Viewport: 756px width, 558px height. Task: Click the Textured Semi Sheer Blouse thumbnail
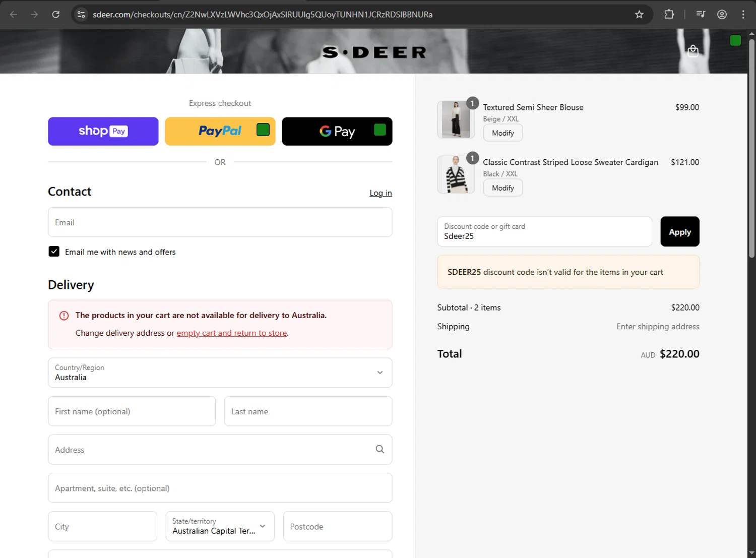[x=456, y=119]
